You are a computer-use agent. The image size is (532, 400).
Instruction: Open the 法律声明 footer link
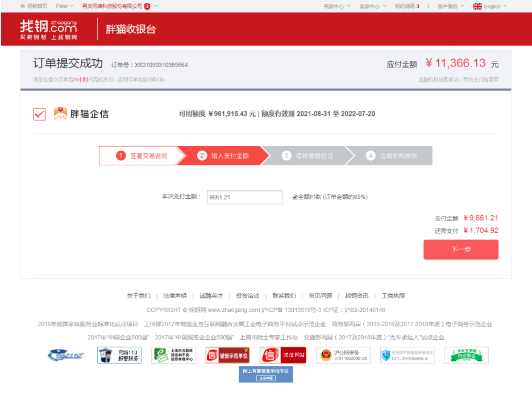pos(174,296)
